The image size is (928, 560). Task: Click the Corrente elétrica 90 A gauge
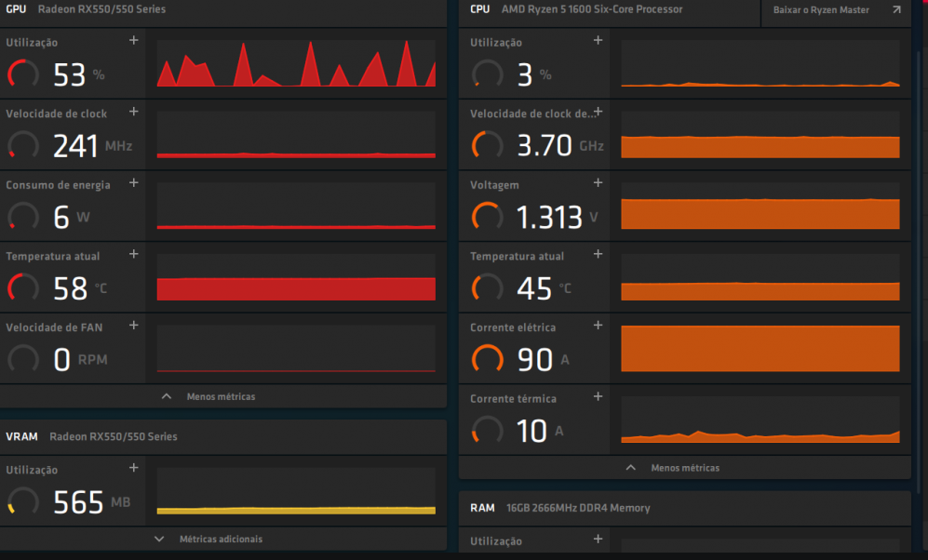click(487, 359)
